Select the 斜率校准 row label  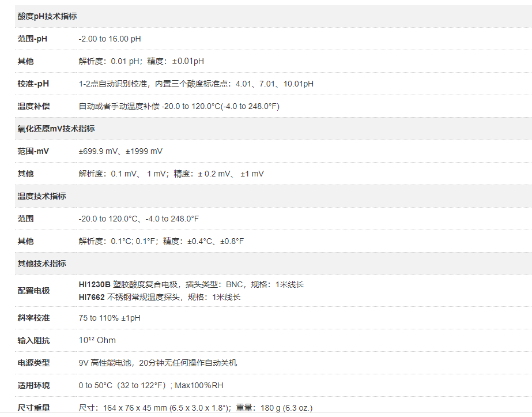tap(33, 318)
